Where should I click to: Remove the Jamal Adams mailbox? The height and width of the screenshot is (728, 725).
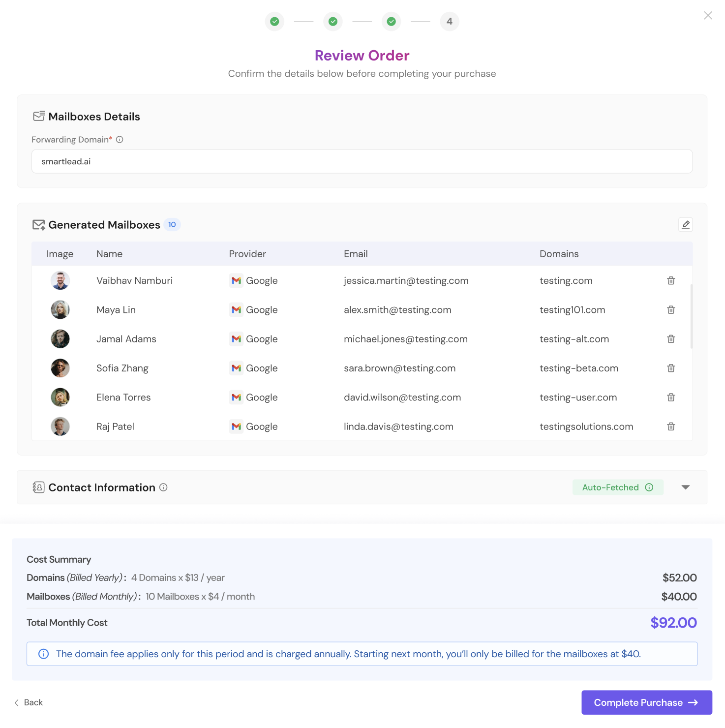(x=671, y=339)
